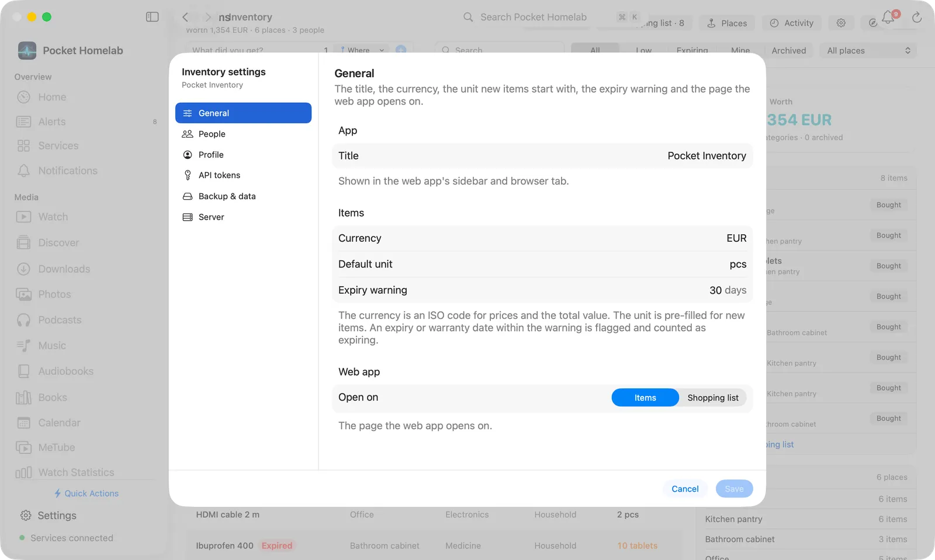Toggle the sidebar panel icon
The image size is (935, 560).
click(x=152, y=17)
